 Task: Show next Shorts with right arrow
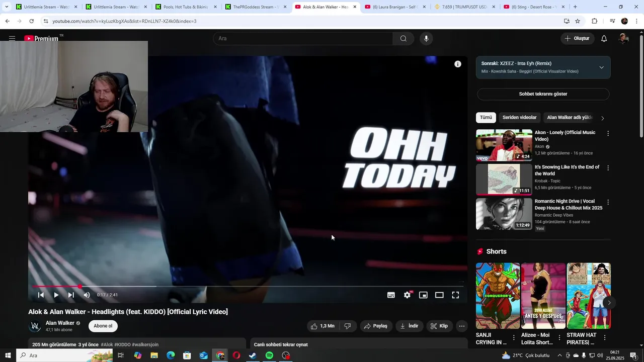(609, 303)
